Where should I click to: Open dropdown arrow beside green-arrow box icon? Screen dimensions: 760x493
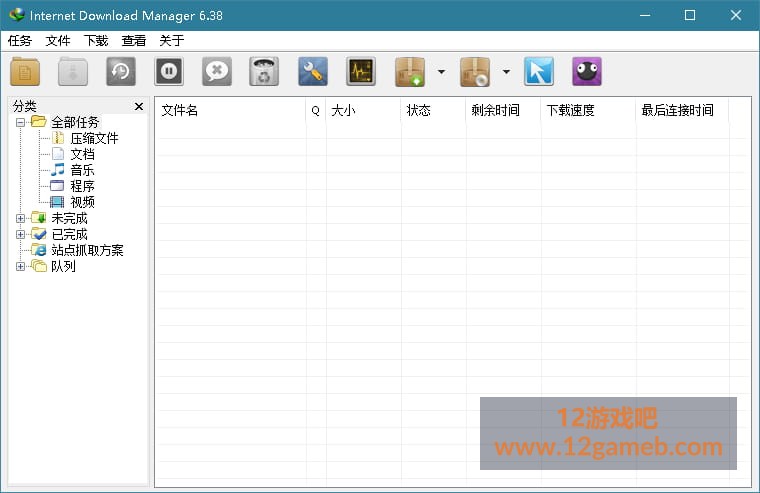(x=441, y=72)
